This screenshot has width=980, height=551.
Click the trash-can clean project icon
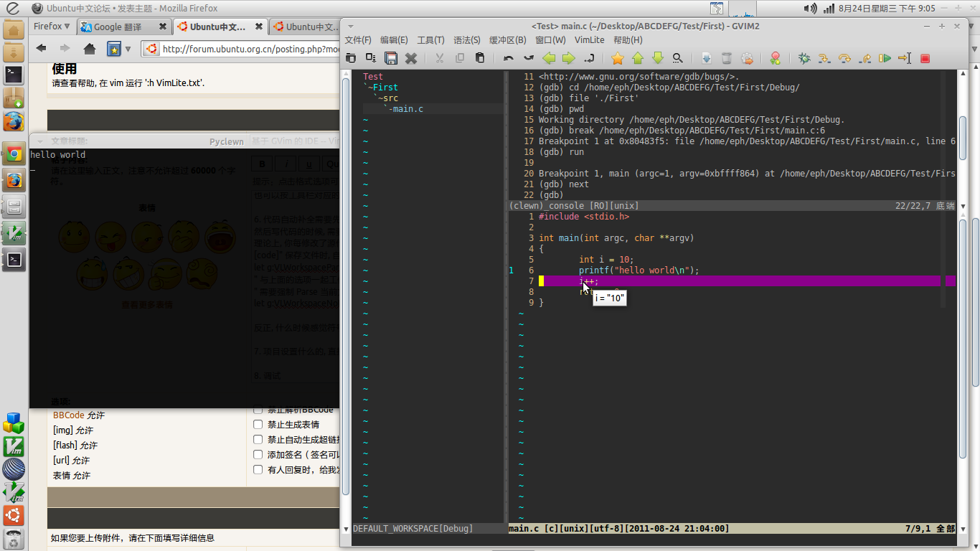click(727, 58)
